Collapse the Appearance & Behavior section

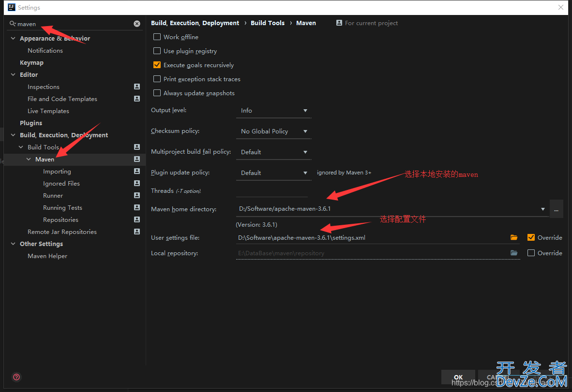tap(13, 38)
